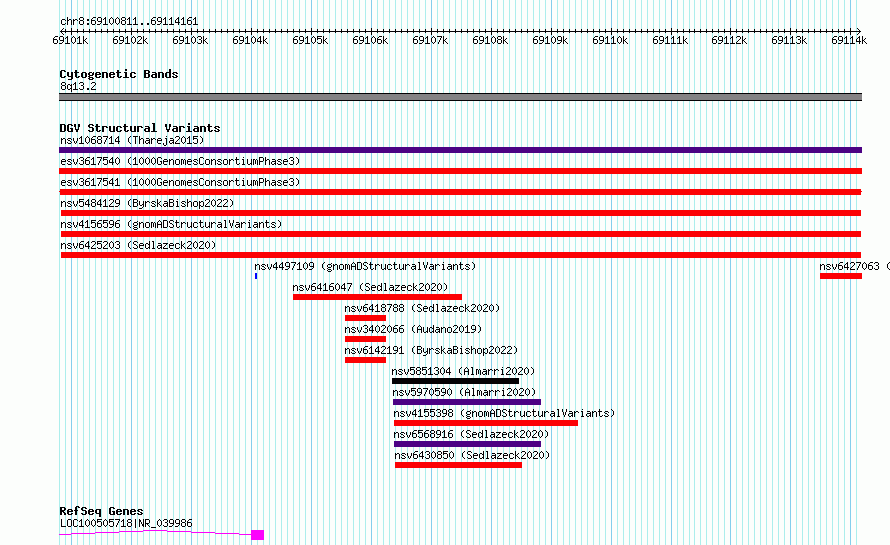Viewport: 890px width, 545px height.
Task: Click the 69112k ruler tick label
Action: click(729, 40)
